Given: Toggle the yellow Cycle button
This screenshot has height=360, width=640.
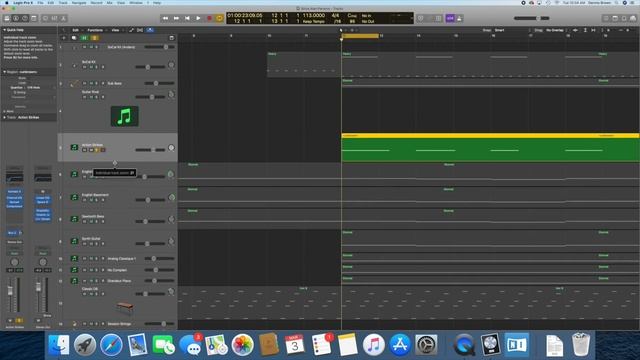Looking at the screenshot, I should [x=220, y=18].
